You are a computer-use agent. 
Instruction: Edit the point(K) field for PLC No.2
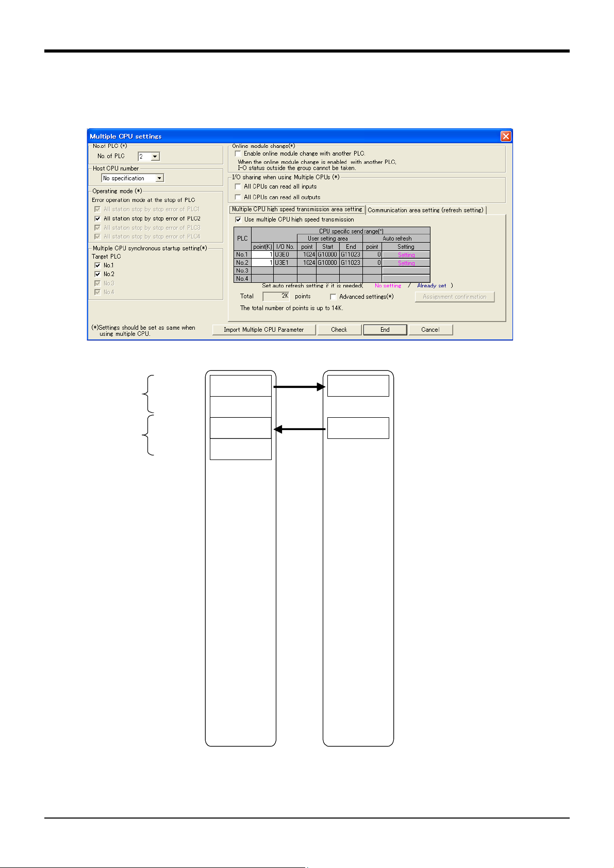pyautogui.click(x=262, y=263)
